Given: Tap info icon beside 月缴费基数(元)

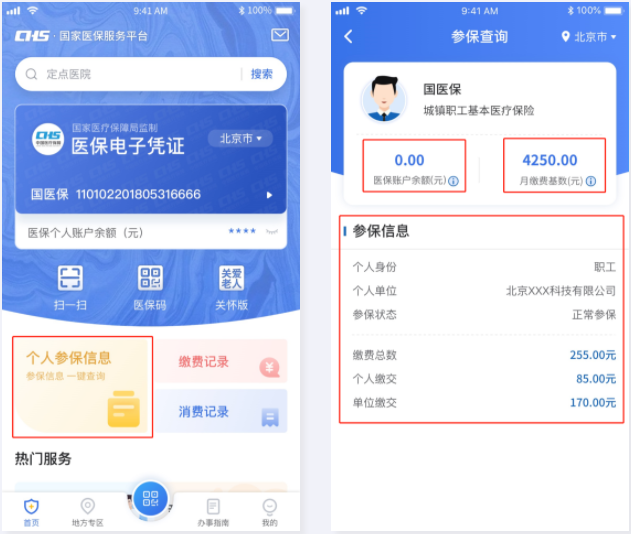Looking at the screenshot, I should pyautogui.click(x=591, y=181).
